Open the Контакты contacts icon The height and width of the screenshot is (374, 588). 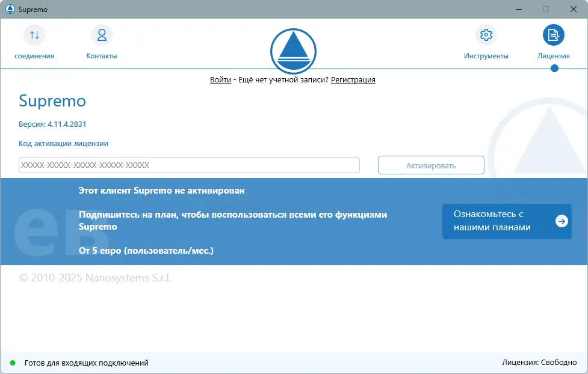point(102,35)
